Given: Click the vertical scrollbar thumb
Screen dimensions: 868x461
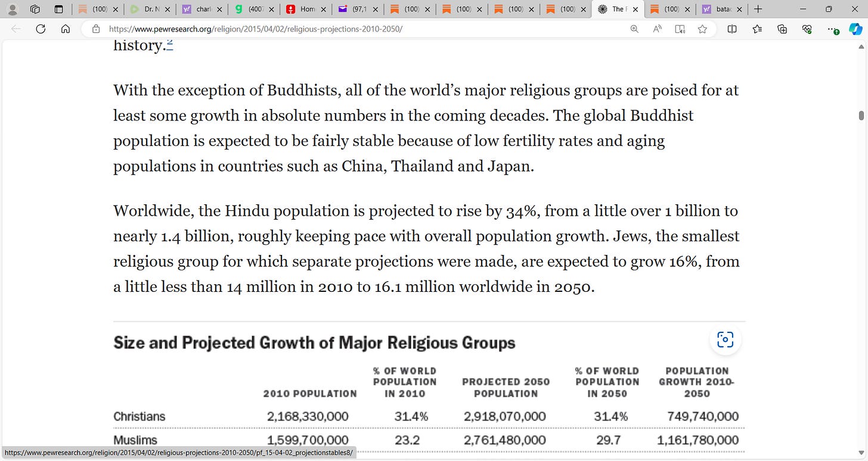Looking at the screenshot, I should pos(861,115).
